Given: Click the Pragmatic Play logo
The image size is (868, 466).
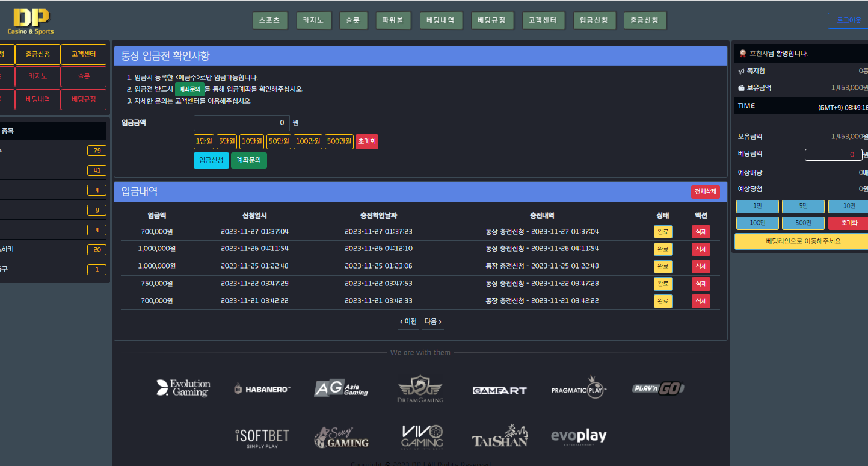Looking at the screenshot, I should pyautogui.click(x=579, y=387).
